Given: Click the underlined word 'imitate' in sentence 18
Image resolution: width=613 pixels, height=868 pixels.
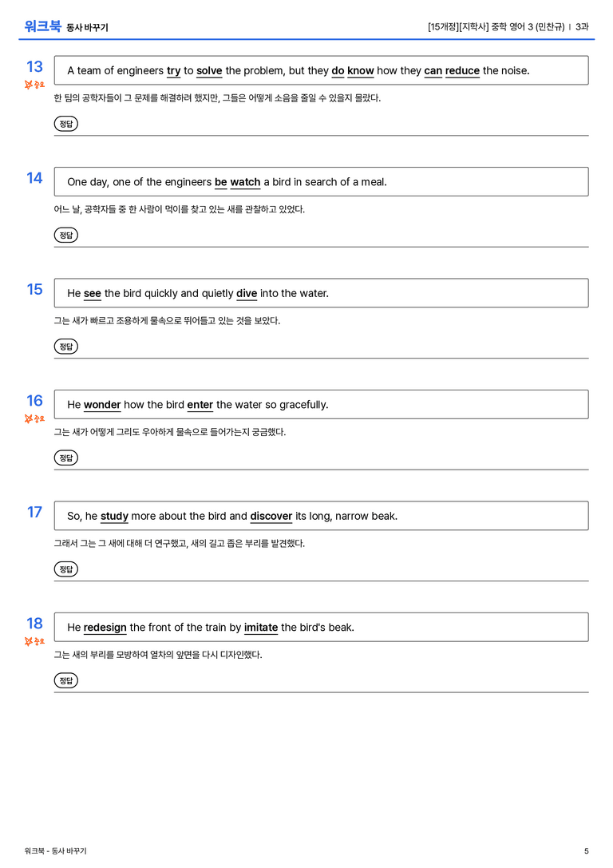Looking at the screenshot, I should (260, 627).
